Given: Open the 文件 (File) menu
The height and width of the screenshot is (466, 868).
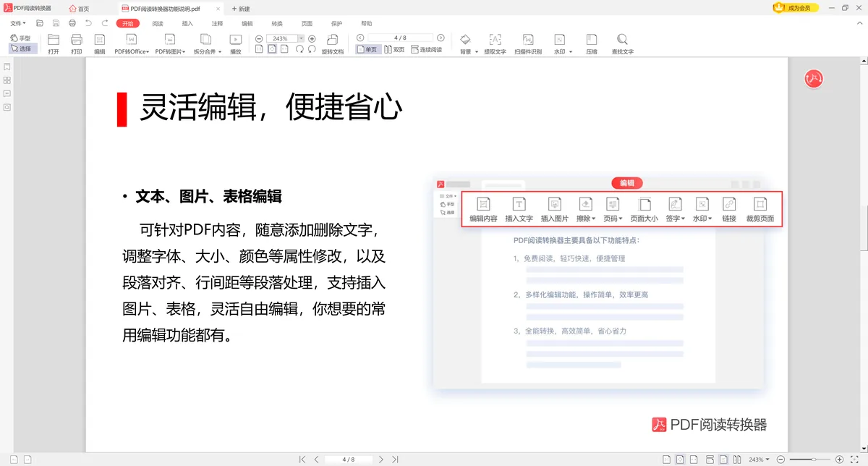Looking at the screenshot, I should [x=18, y=23].
